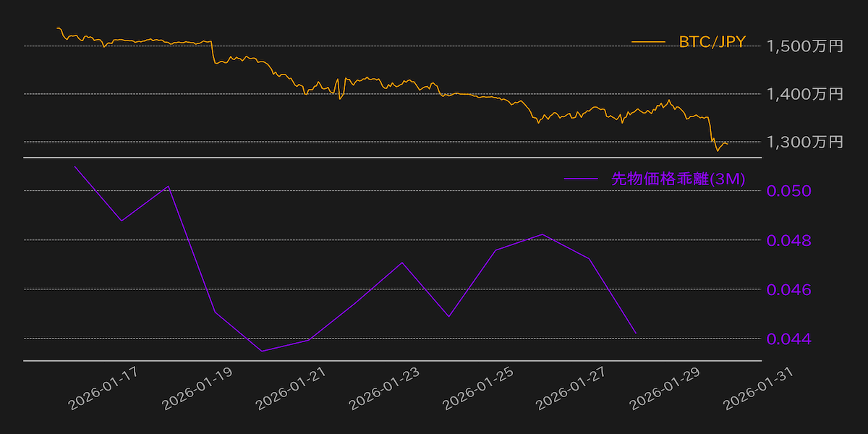Click the purple line's lowest point
Screen dimensions: 868x434
262,351
